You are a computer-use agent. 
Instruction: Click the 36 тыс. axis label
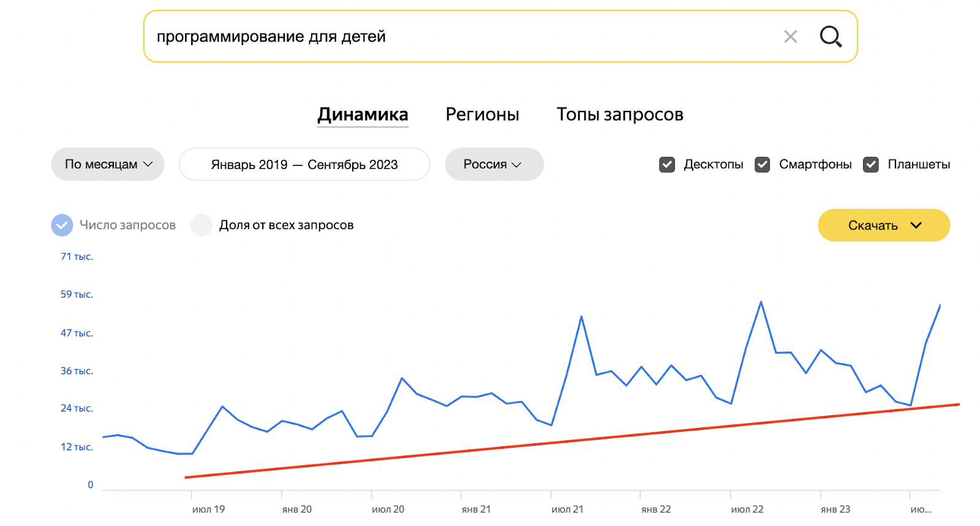coord(77,371)
